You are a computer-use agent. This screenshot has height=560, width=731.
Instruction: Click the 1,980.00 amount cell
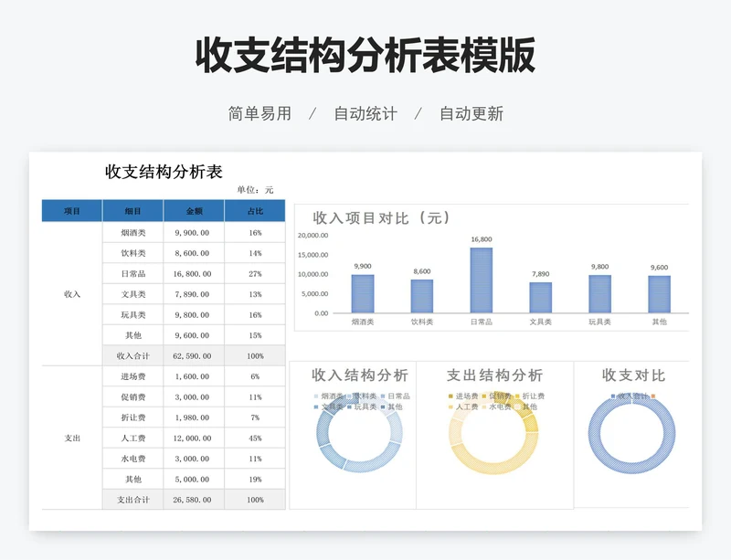click(x=194, y=417)
